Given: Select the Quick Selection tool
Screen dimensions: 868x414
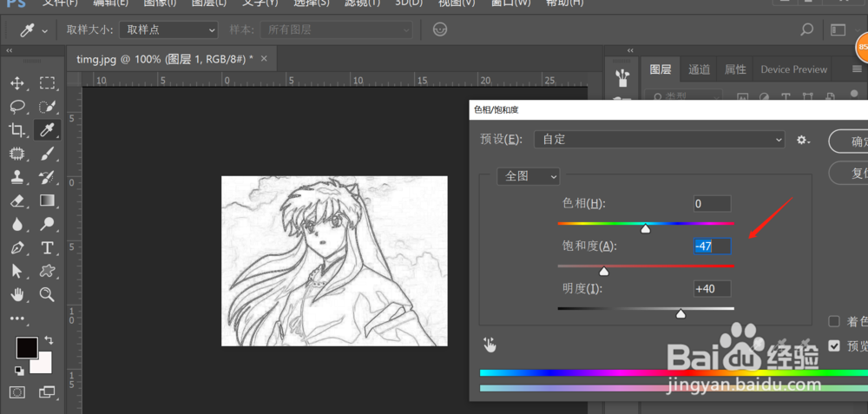Looking at the screenshot, I should [x=48, y=107].
